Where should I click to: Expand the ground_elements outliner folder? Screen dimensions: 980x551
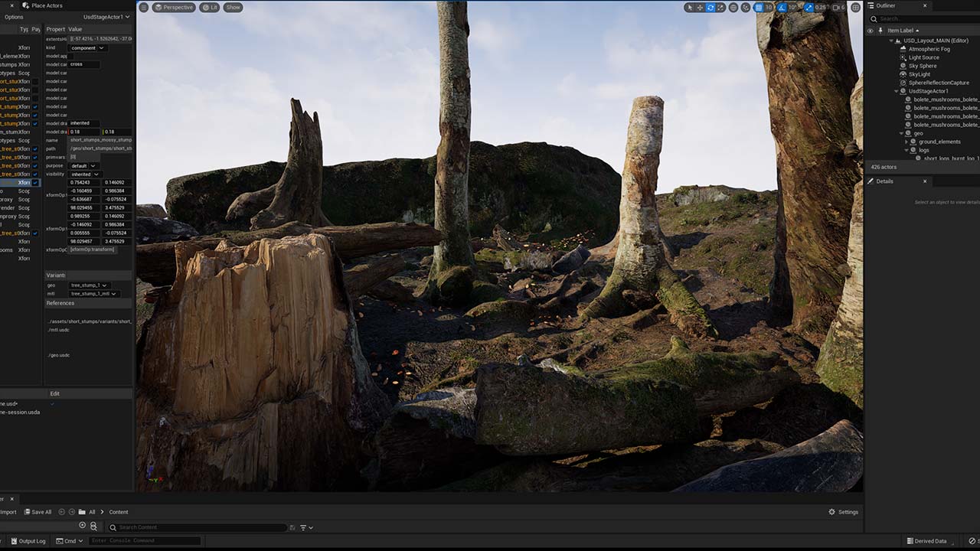point(906,142)
